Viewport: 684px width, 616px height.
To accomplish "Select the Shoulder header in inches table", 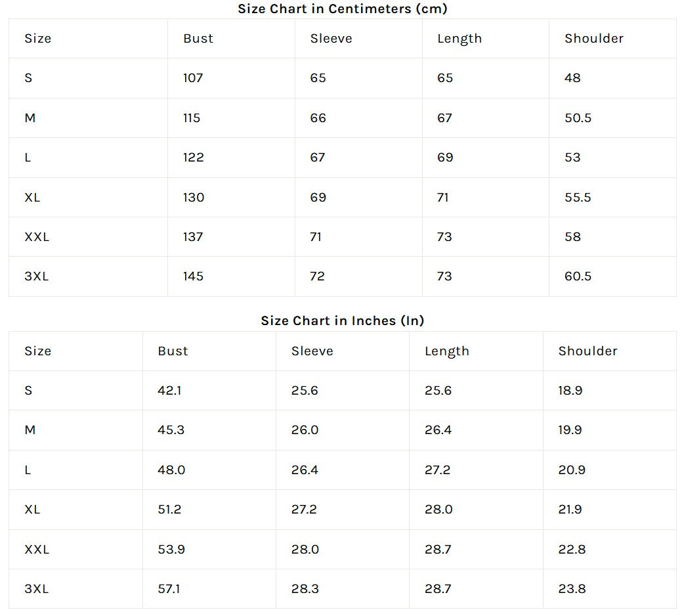I will 588,351.
